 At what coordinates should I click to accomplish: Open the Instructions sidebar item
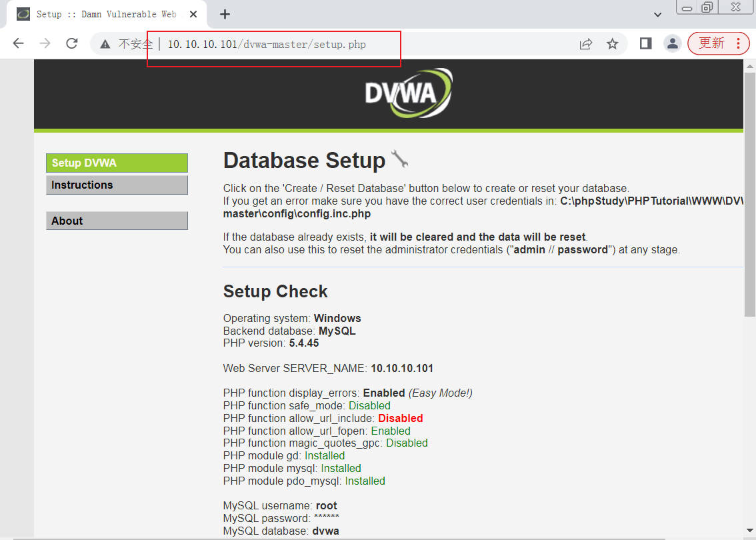(117, 185)
